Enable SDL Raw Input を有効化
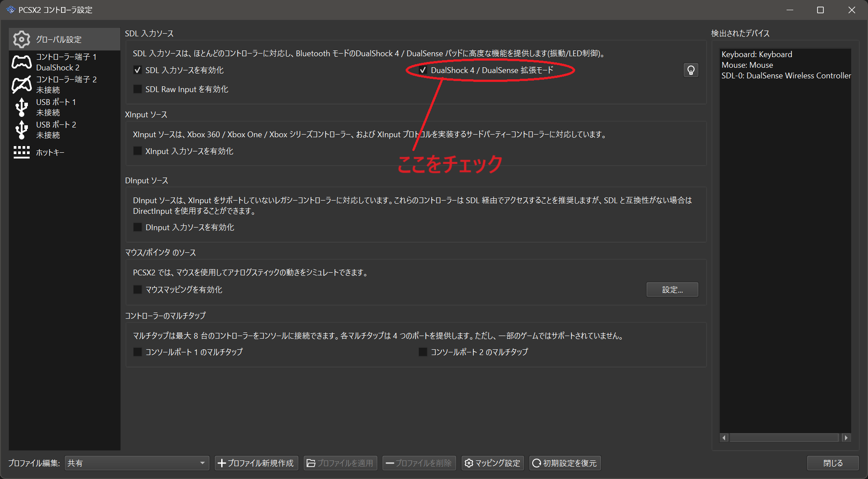Viewport: 868px width, 479px height. pos(138,89)
